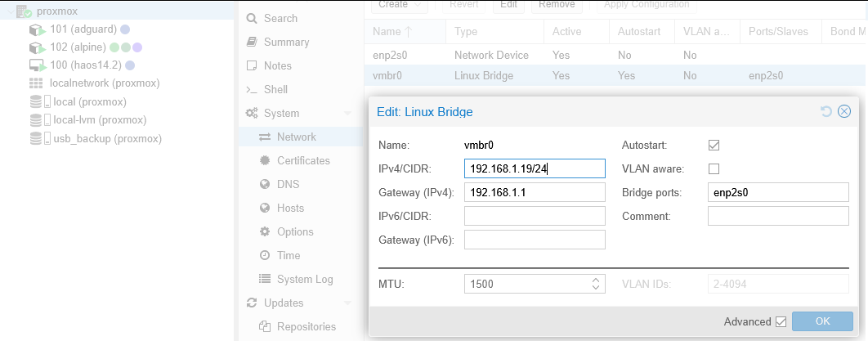Viewport: 868px width, 341px height.
Task: Collapse the Updates section arrow
Action: (349, 303)
